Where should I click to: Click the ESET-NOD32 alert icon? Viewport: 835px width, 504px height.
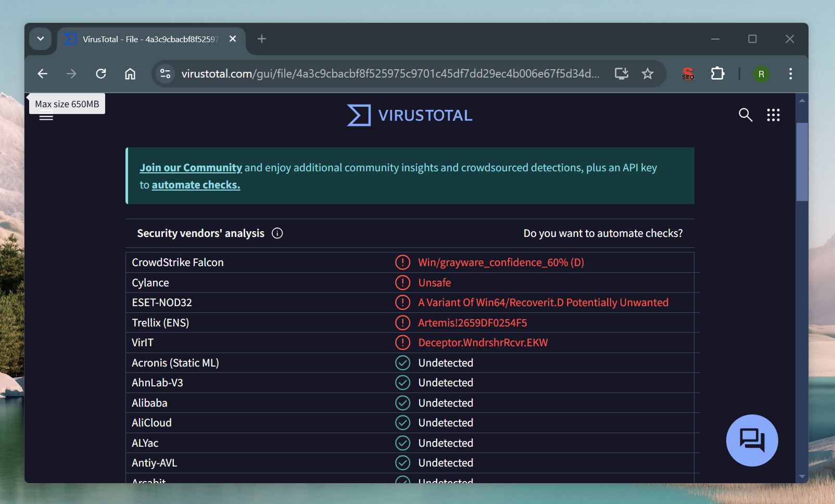(x=402, y=303)
